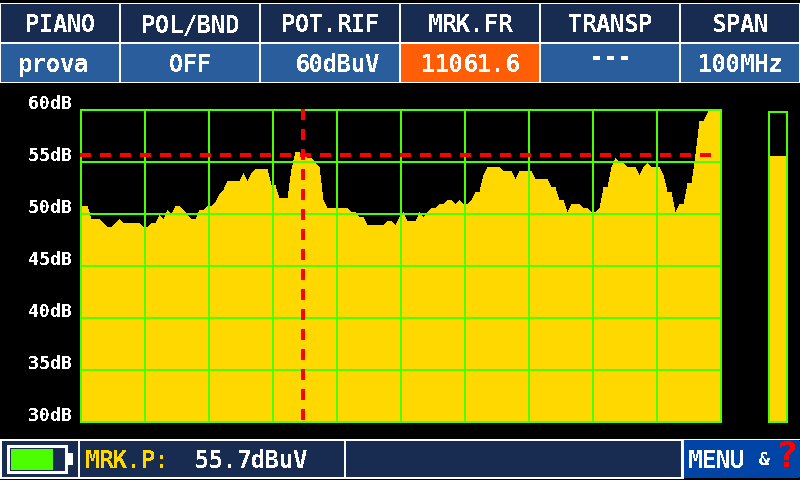Change the 100MHz span value
The width and height of the screenshot is (800, 480).
[x=740, y=63]
